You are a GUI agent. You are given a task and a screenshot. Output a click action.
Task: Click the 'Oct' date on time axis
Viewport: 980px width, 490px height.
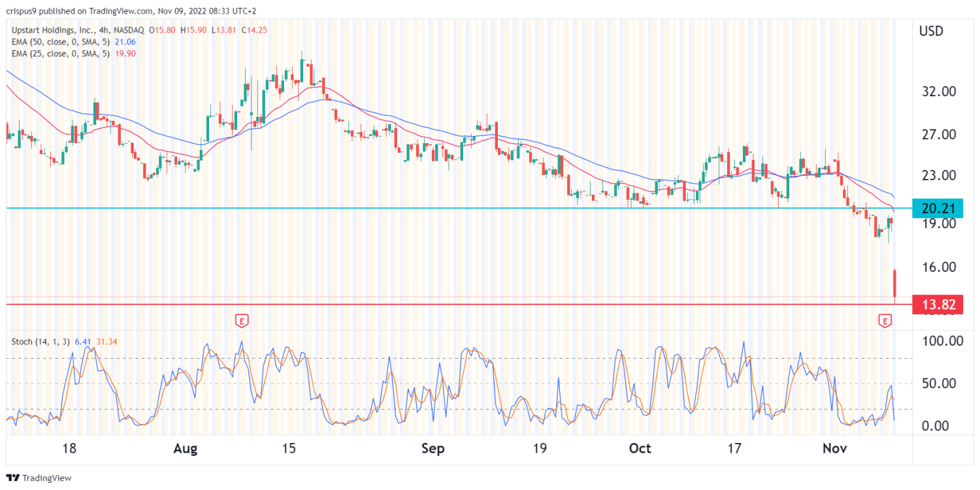pyautogui.click(x=640, y=449)
